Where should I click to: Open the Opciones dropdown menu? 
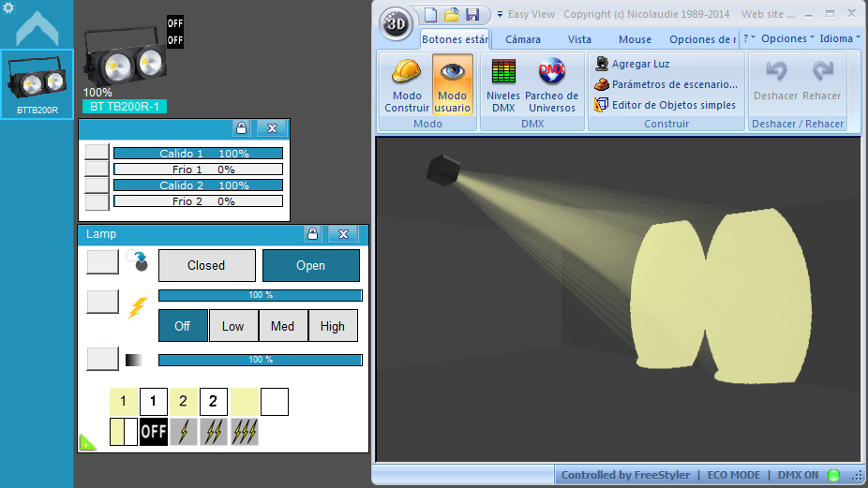[787, 38]
